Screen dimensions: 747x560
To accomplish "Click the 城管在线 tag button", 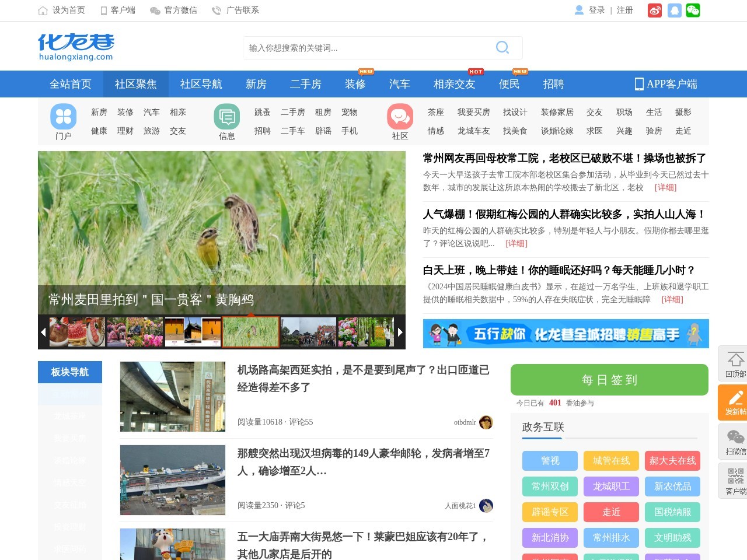I will pyautogui.click(x=611, y=461).
